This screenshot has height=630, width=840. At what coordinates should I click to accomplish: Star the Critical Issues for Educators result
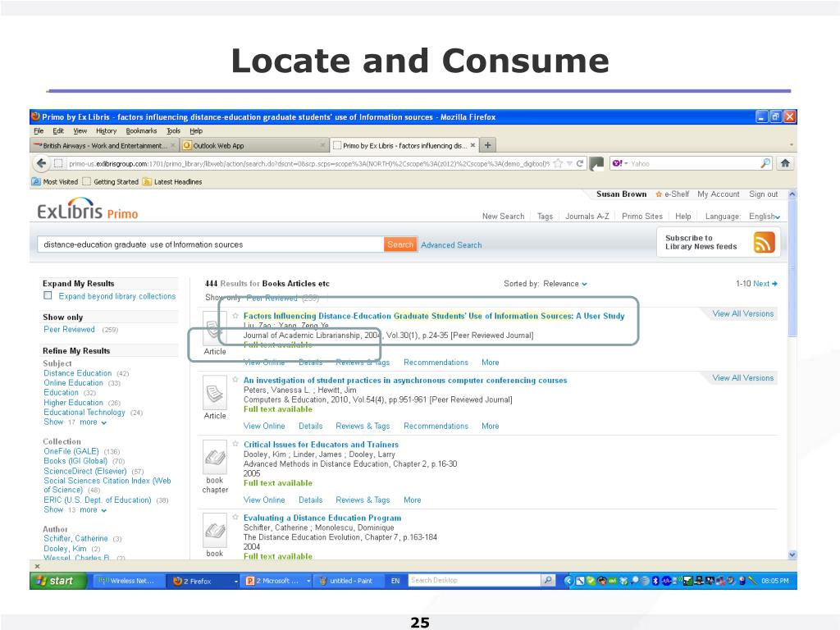235,444
